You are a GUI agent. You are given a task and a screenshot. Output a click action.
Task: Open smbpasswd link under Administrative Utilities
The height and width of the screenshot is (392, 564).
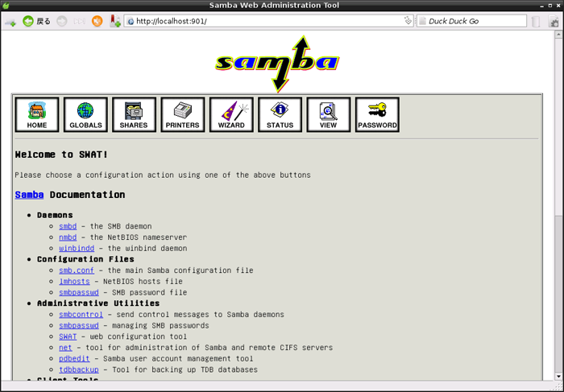point(79,325)
